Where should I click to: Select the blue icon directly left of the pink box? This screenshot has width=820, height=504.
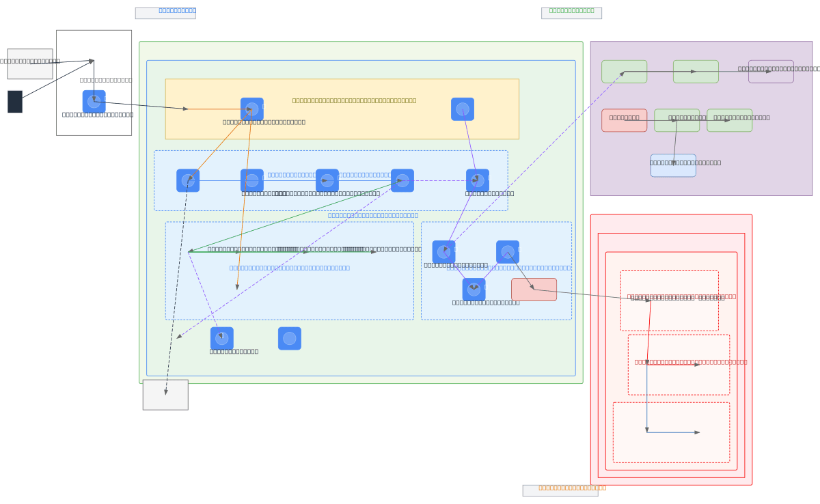click(474, 290)
